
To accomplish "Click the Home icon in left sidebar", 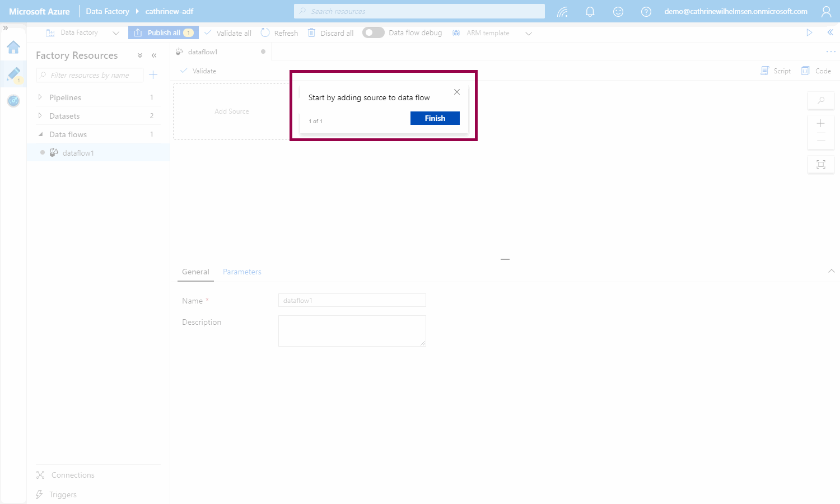I will point(13,48).
